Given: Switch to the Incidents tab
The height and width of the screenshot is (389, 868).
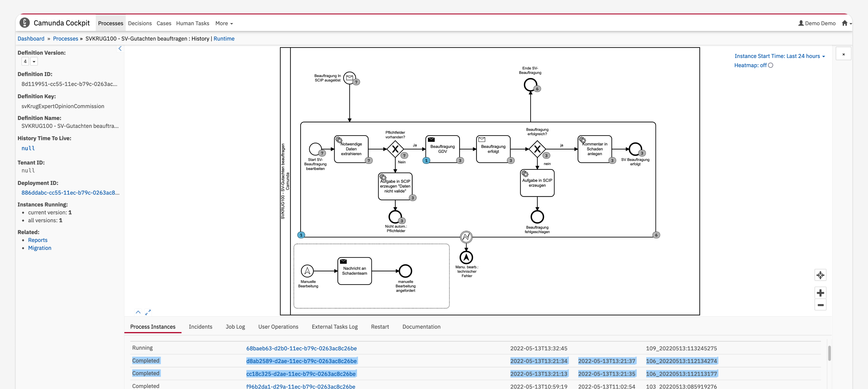Looking at the screenshot, I should pyautogui.click(x=201, y=327).
